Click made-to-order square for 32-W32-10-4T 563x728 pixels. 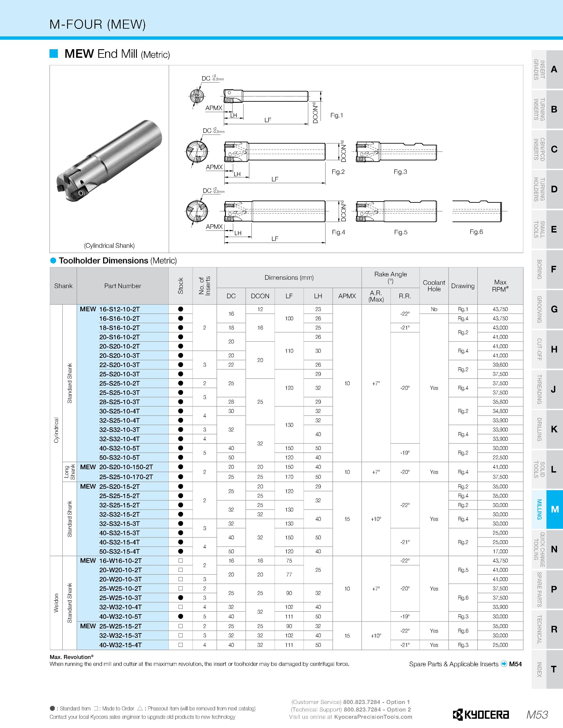[180, 607]
